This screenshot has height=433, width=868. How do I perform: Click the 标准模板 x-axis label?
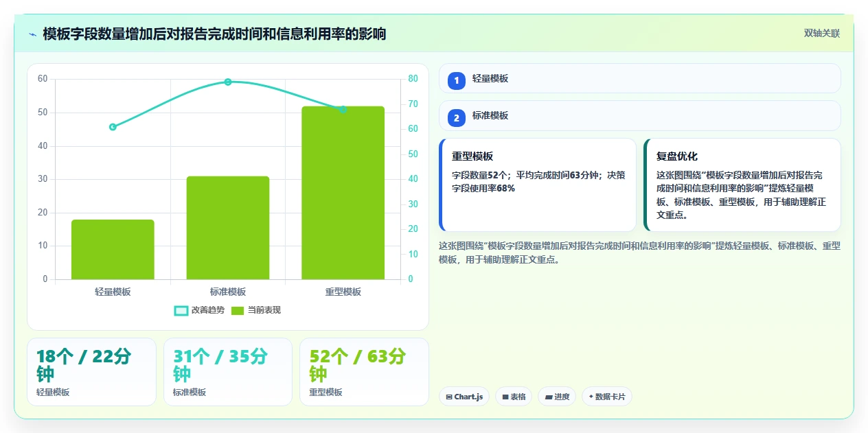[x=228, y=292]
